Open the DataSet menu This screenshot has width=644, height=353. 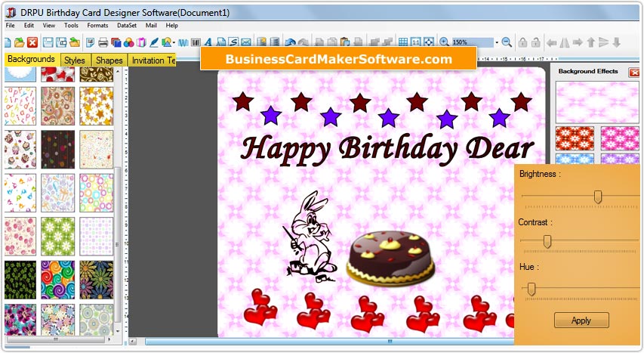point(127,26)
